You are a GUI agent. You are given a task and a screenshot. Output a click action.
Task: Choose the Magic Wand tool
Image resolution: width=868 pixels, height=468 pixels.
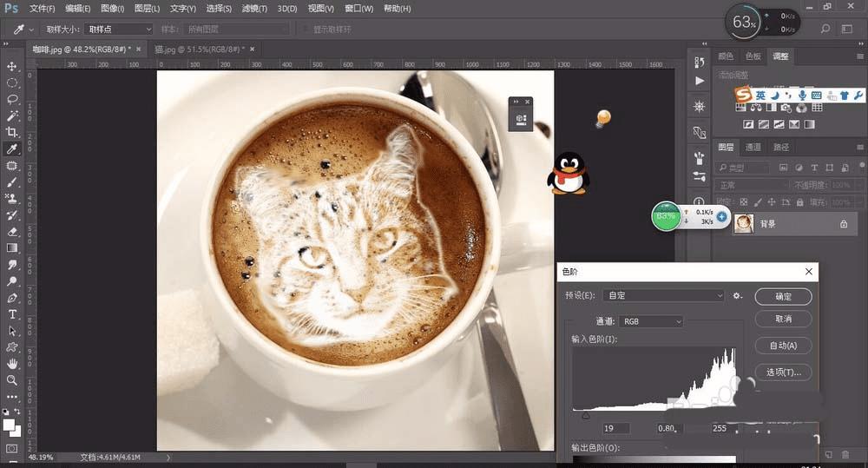12,115
